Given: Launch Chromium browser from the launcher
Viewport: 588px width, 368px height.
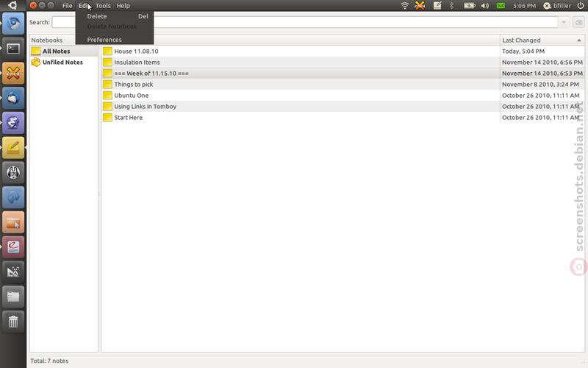Looking at the screenshot, I should 13,24.
